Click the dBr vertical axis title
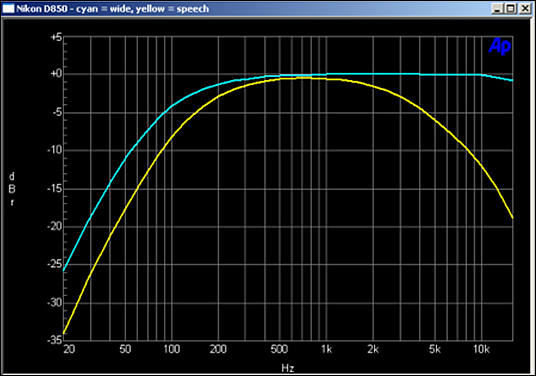 (12, 189)
